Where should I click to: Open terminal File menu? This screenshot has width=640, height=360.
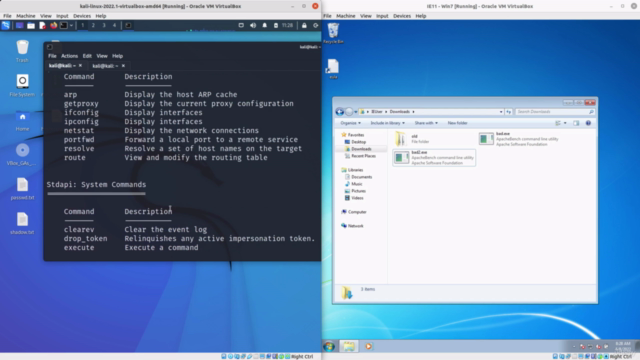point(52,56)
